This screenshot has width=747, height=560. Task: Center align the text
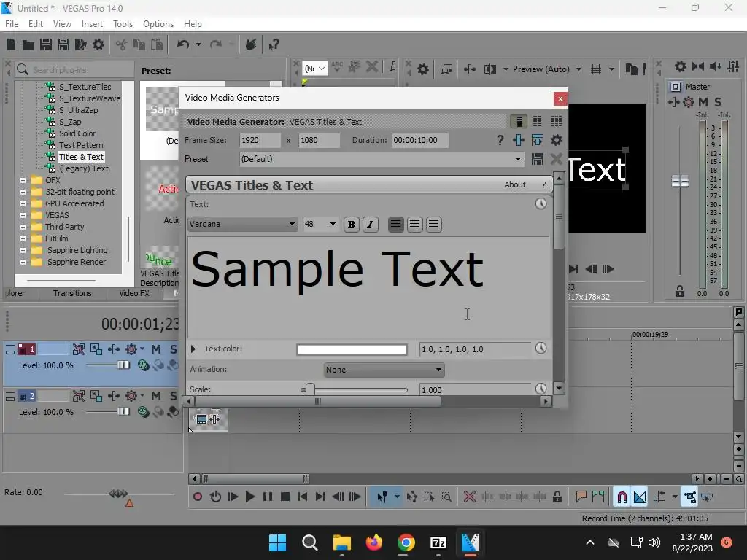tap(414, 225)
